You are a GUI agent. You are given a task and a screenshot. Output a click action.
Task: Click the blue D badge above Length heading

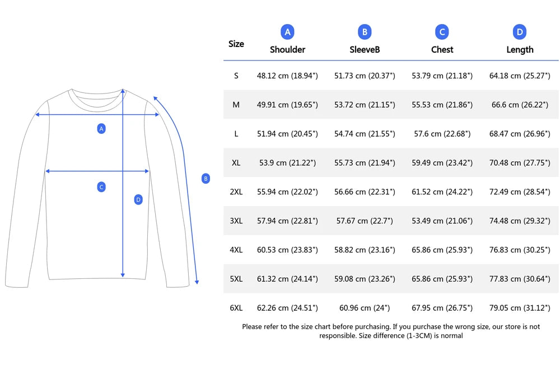pyautogui.click(x=520, y=32)
